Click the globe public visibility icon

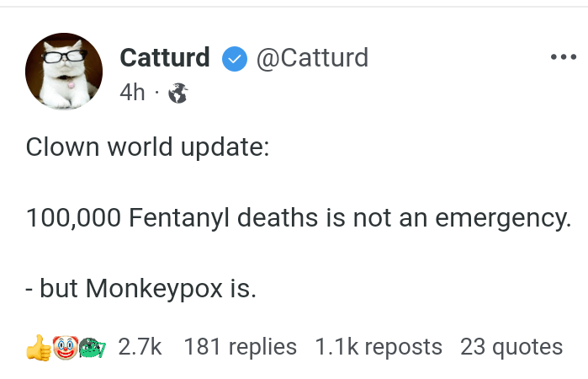(x=177, y=93)
